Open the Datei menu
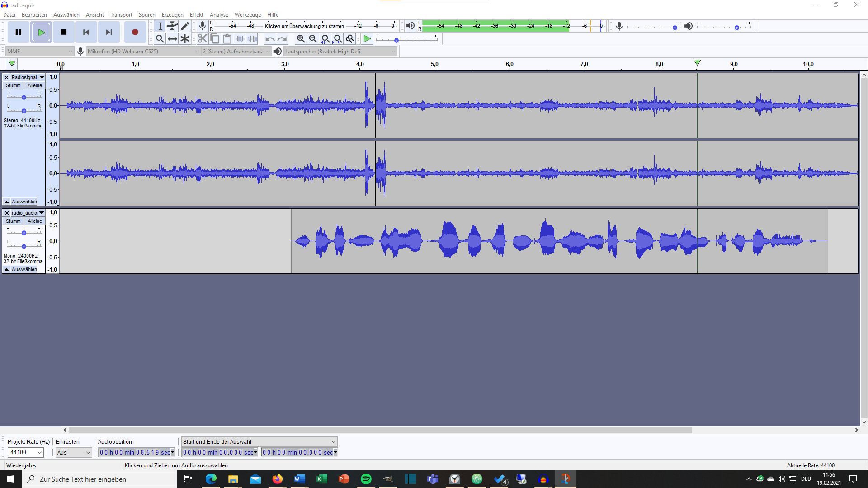 click(x=9, y=15)
